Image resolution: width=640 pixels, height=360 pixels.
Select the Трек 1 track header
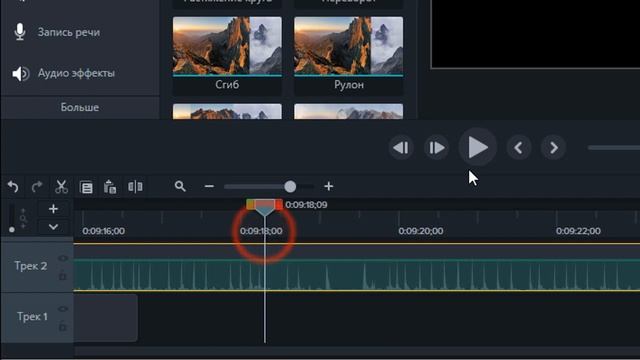point(37,317)
